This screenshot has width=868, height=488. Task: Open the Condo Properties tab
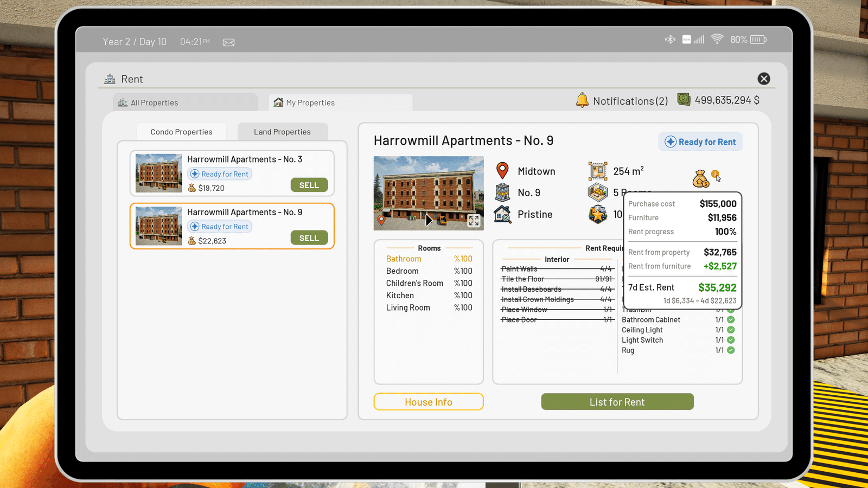(181, 132)
